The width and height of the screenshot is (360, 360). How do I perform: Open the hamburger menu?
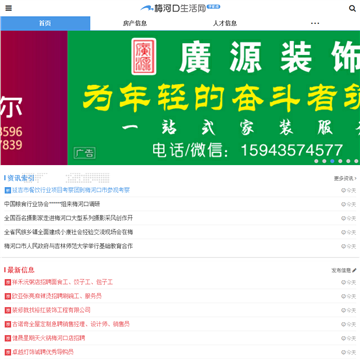click(x=9, y=8)
